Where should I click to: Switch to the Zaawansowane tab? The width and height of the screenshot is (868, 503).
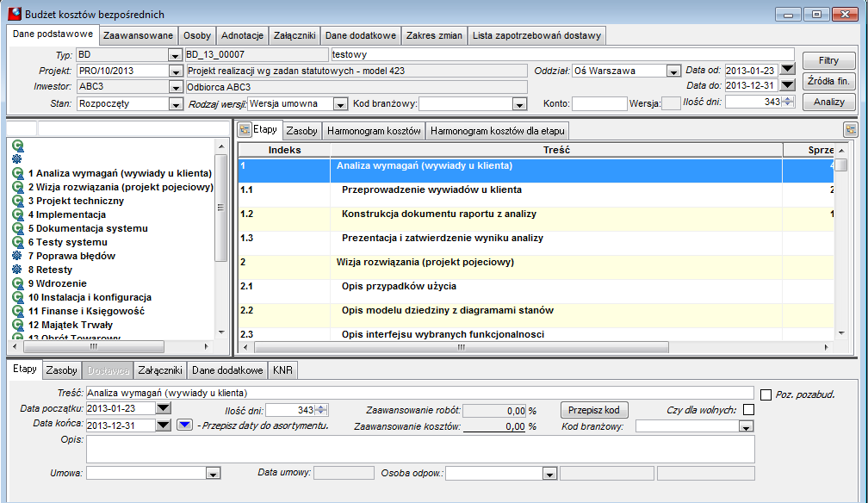click(139, 35)
